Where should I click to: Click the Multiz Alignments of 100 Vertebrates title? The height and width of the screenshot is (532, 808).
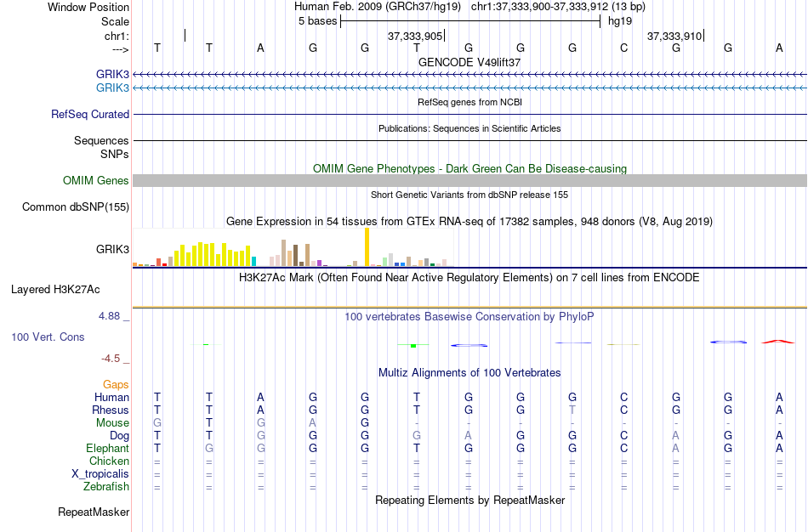[x=469, y=373]
